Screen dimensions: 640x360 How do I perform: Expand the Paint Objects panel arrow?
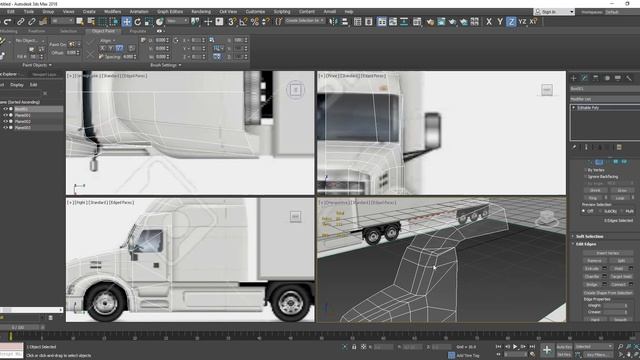(50, 65)
